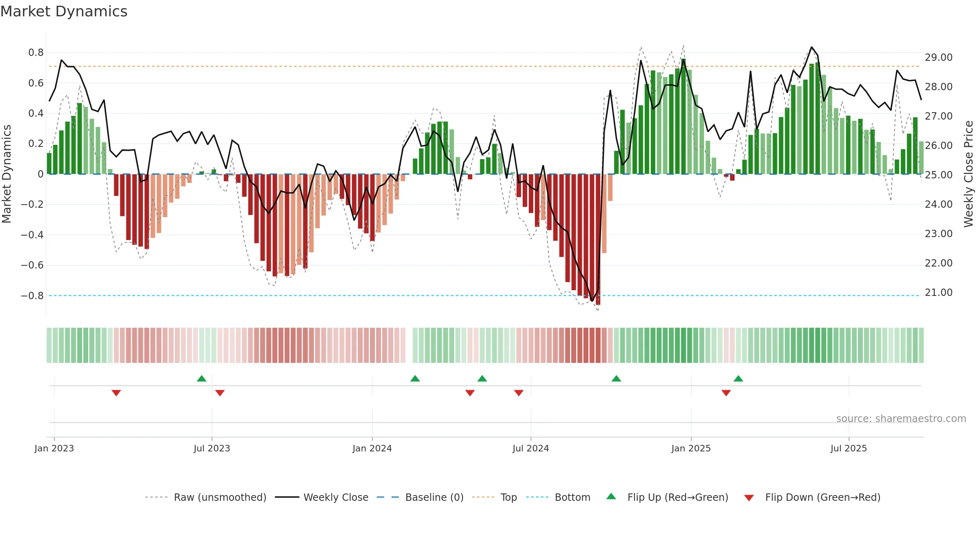The width and height of the screenshot is (980, 551).
Task: Click the 26.00 price axis label
Action: [x=939, y=146]
